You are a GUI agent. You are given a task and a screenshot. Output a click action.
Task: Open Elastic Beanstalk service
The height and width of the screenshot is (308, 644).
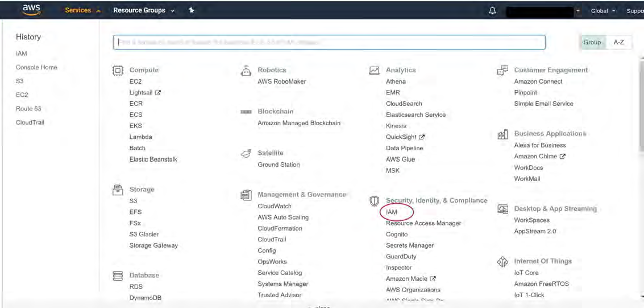pyautogui.click(x=153, y=159)
